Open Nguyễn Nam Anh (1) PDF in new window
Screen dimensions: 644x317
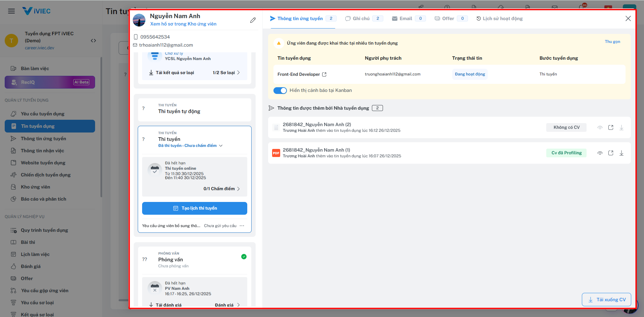tap(611, 153)
